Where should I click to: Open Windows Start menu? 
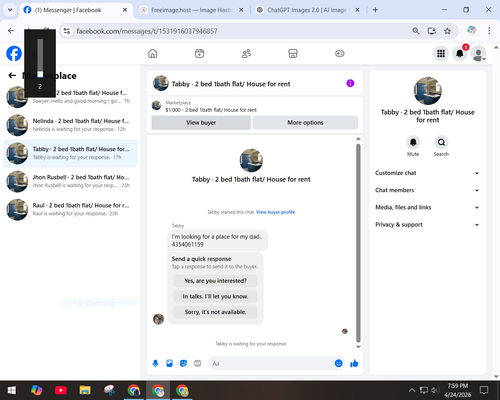click(12, 390)
